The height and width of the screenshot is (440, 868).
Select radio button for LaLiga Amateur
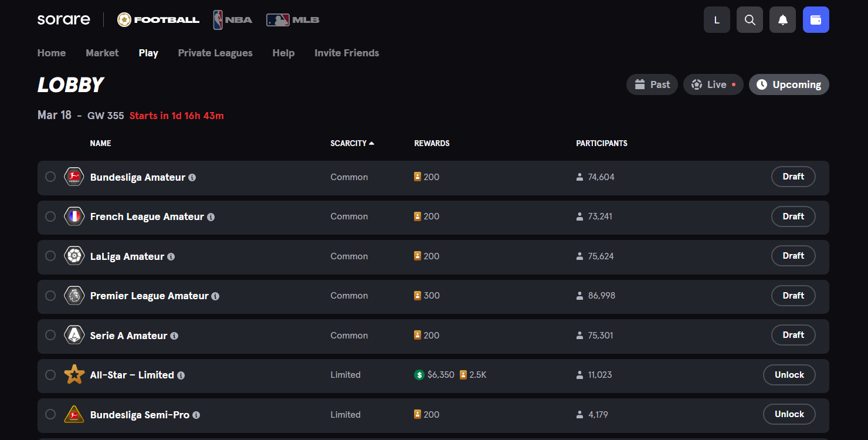coord(50,256)
